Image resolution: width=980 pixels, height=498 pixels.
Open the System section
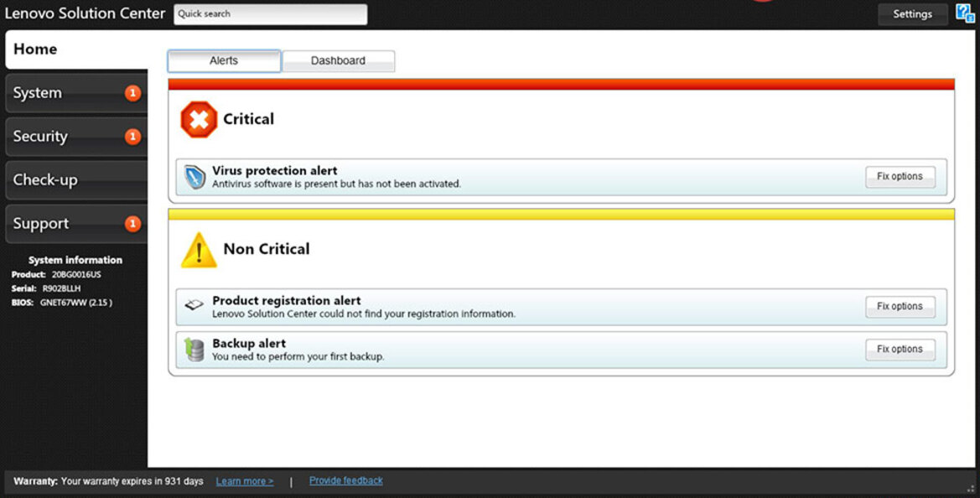point(76,93)
